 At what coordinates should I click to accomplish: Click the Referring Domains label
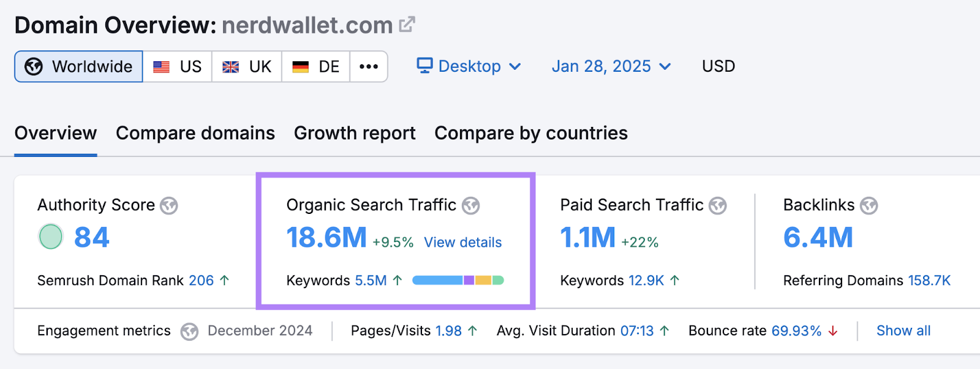point(843,280)
